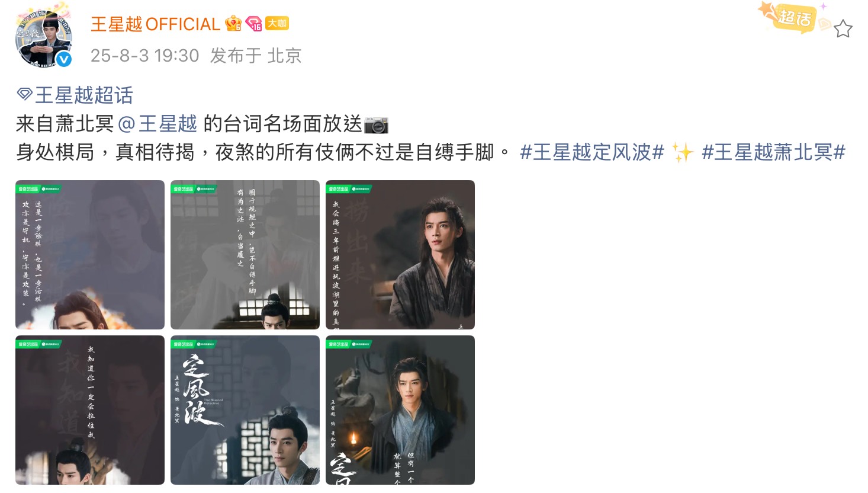The width and height of the screenshot is (868, 493).
Task: Click the diamond icon before 王星越超话
Action: (24, 94)
